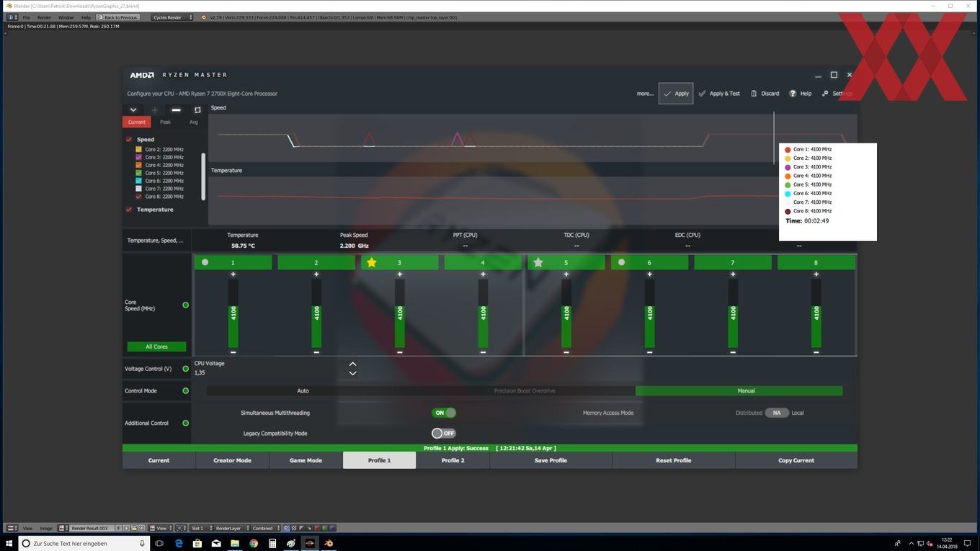Viewport: 980px width, 551px height.
Task: Open Combined pass dropdown in Blender
Action: [265, 528]
